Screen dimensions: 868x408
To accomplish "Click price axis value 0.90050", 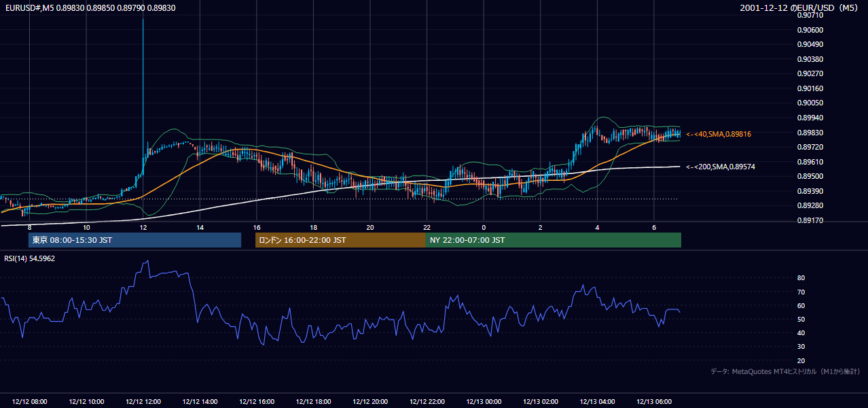I will pyautogui.click(x=810, y=103).
